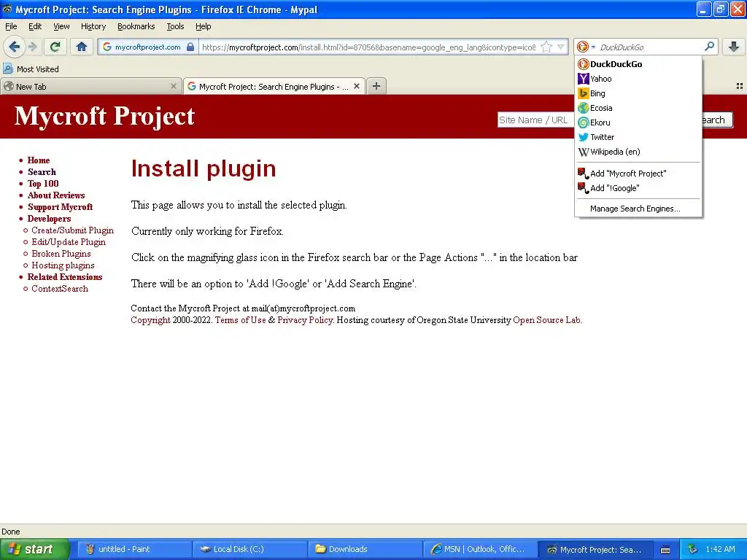747x560 pixels.
Task: Close the New Tab tab
Action: [x=174, y=86]
